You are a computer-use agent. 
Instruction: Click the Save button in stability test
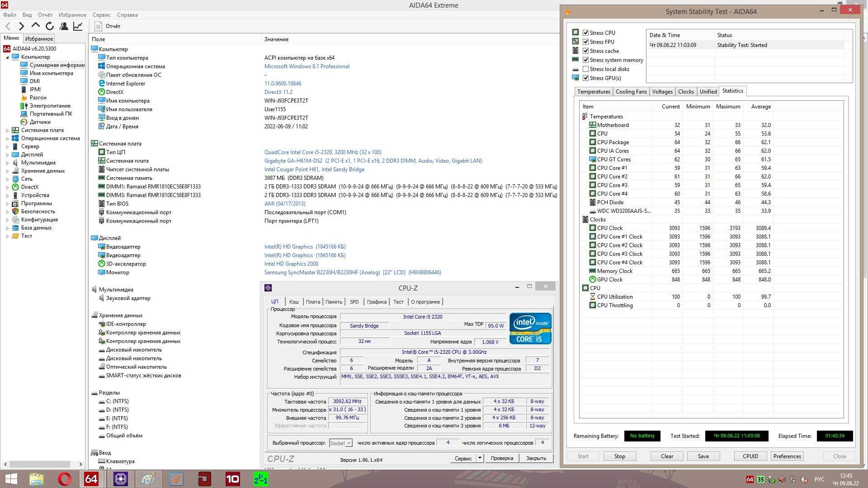[x=703, y=456]
